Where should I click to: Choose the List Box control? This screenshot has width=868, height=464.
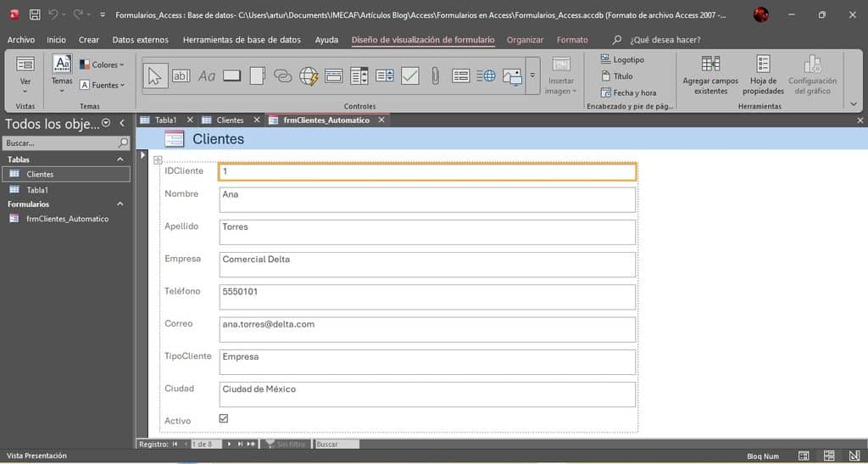(385, 75)
